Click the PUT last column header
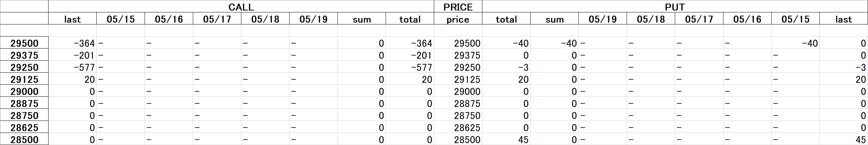 point(844,19)
